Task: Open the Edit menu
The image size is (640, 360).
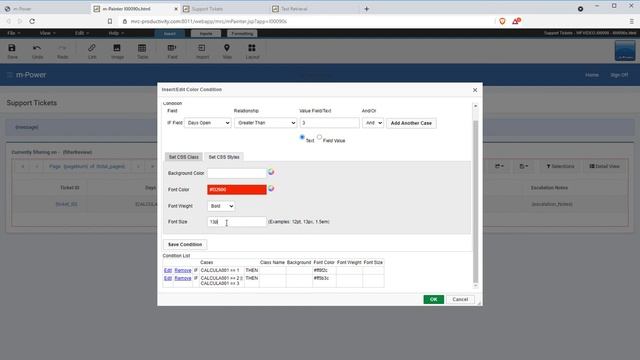Action: (82, 33)
